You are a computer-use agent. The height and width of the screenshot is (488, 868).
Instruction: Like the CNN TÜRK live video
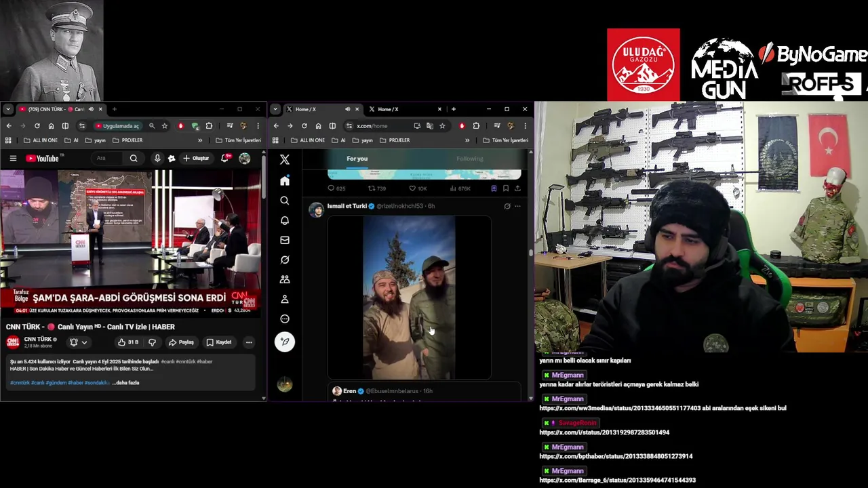127,342
